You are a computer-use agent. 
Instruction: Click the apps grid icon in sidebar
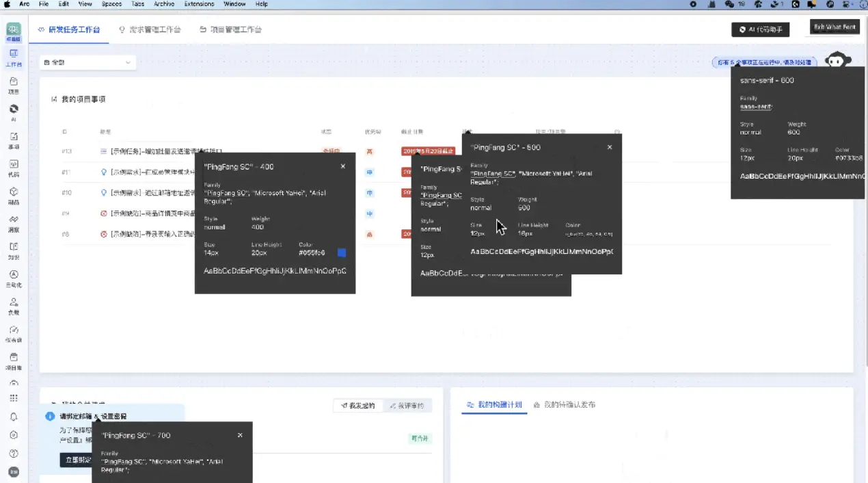tap(14, 398)
